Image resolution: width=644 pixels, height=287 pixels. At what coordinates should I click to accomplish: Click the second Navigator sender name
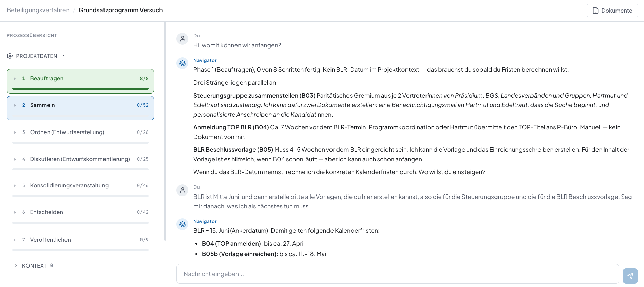205,221
